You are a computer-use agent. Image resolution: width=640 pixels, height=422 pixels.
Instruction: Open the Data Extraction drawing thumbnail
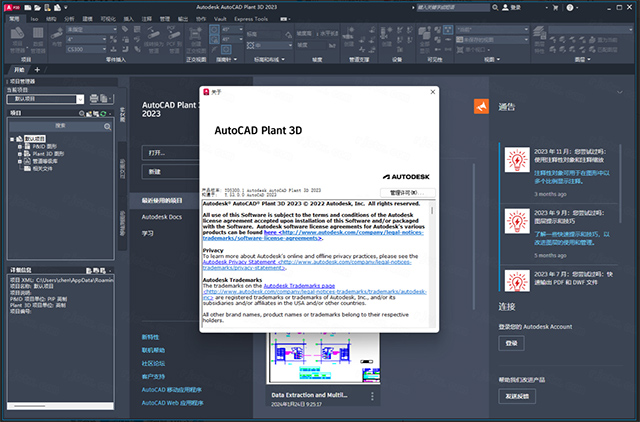[x=323, y=358]
